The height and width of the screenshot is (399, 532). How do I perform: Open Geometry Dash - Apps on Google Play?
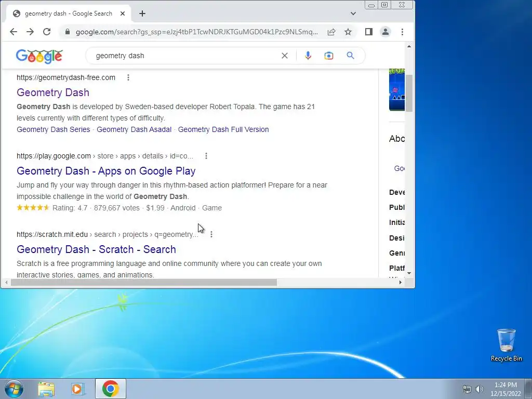[x=106, y=171]
